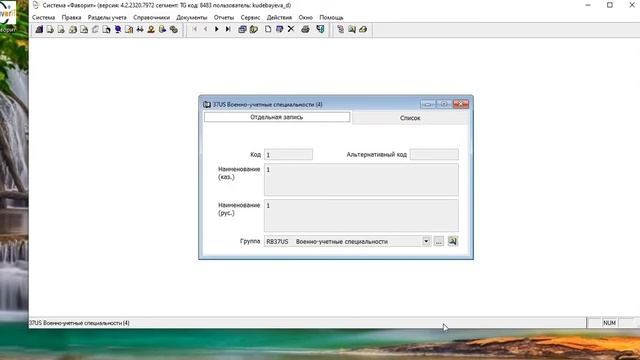Expand the Группа dropdown arrow
The width and height of the screenshot is (640, 360).
pos(426,241)
